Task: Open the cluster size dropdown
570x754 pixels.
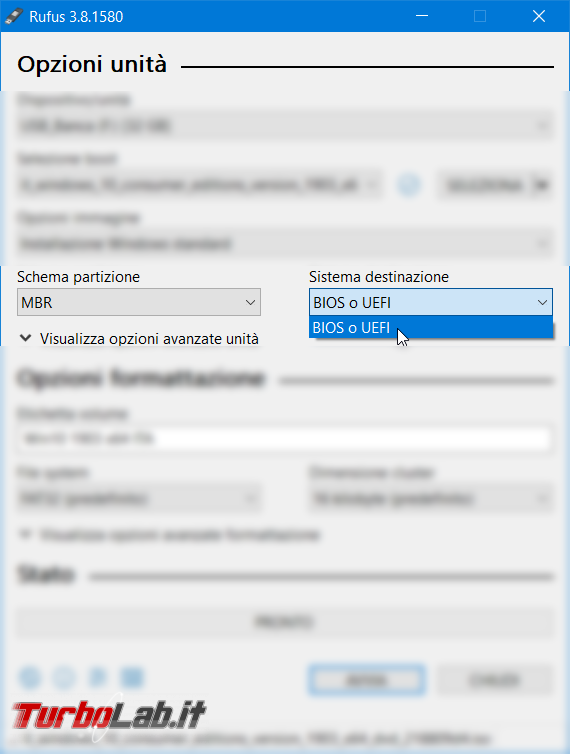Action: pos(431,499)
